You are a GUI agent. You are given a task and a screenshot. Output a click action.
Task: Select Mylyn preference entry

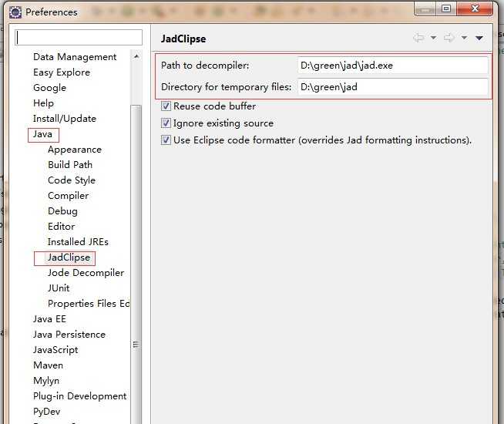click(46, 381)
